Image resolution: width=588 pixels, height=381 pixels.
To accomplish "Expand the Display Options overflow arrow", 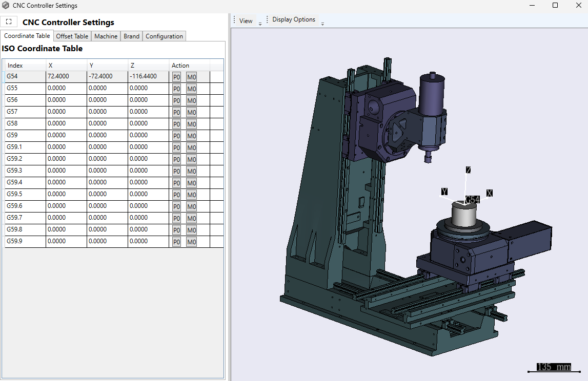I will [322, 24].
